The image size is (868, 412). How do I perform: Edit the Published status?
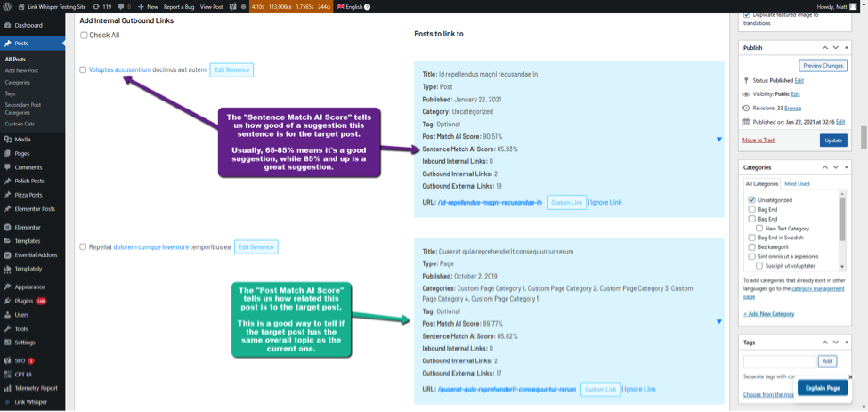pos(799,81)
